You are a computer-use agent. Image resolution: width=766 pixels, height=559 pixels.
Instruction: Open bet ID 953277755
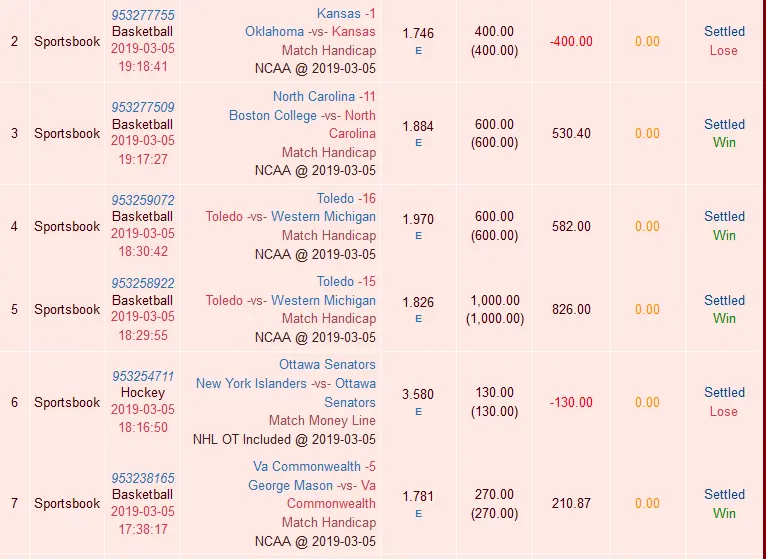pyautogui.click(x=143, y=15)
